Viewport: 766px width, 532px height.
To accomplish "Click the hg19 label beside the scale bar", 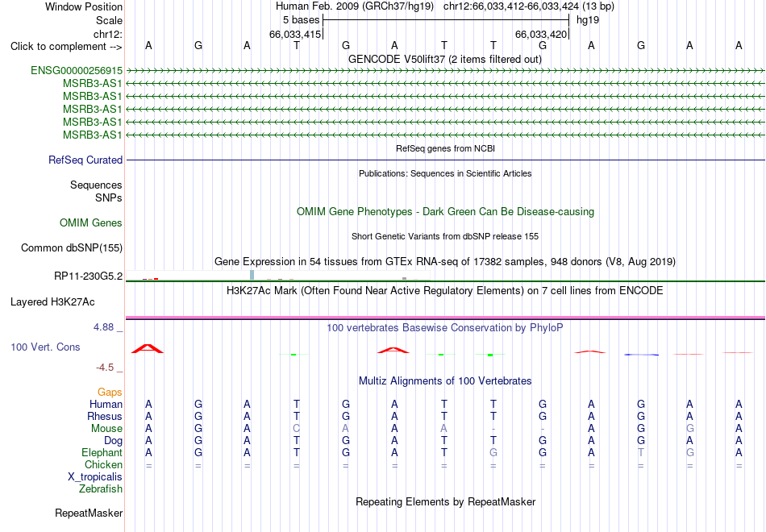I will (x=588, y=20).
